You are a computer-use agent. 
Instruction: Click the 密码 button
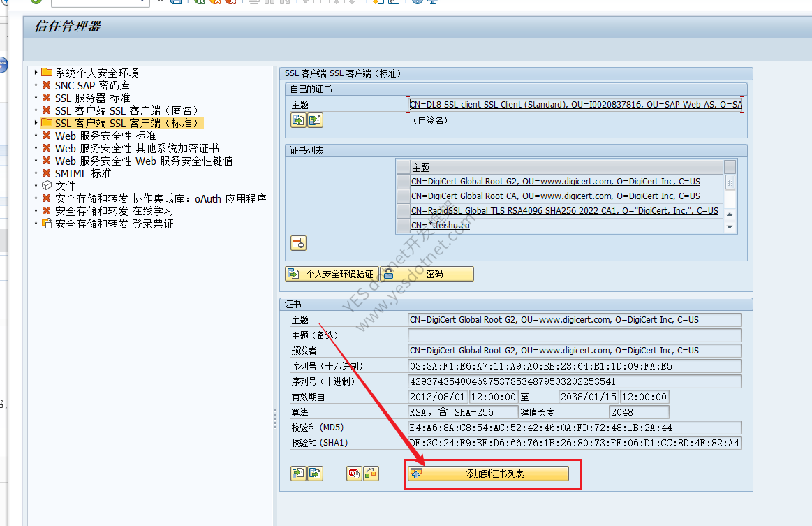(427, 274)
